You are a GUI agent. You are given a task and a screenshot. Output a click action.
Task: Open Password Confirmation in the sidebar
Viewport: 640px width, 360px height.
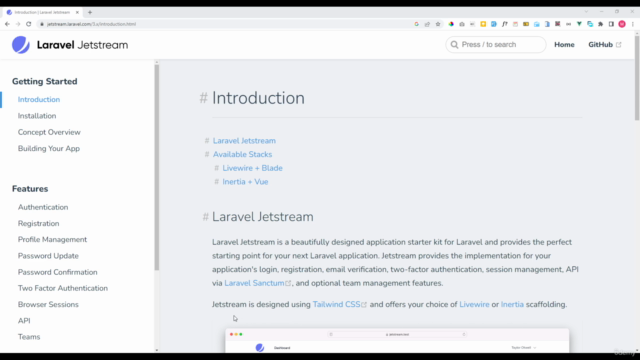point(58,272)
